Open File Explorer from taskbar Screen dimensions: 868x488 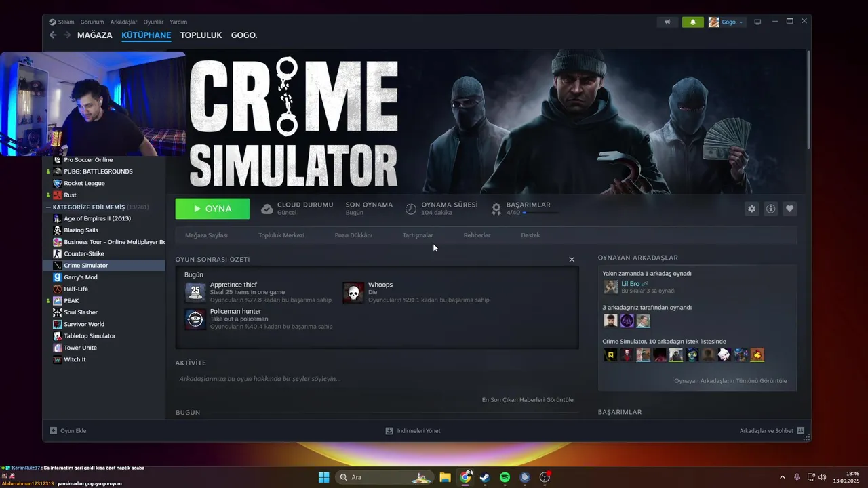click(445, 477)
